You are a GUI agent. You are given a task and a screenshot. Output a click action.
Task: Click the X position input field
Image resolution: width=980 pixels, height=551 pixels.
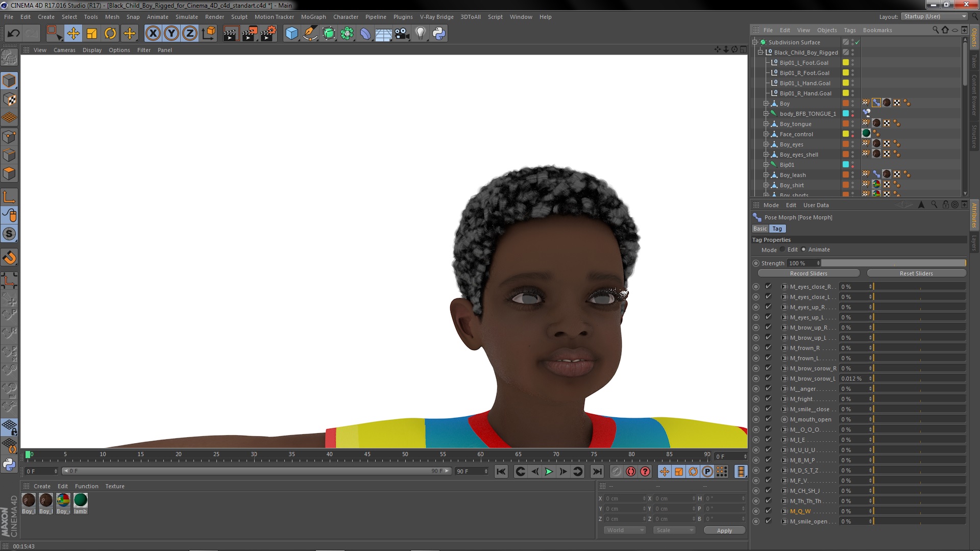[626, 498]
